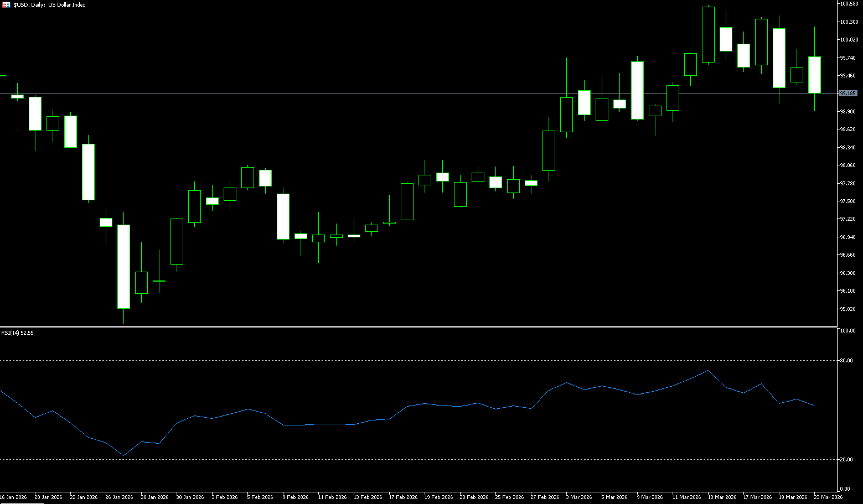This screenshot has height=504, width=863.
Task: Click the '16 Jan 2026' date label
Action: click(x=13, y=497)
